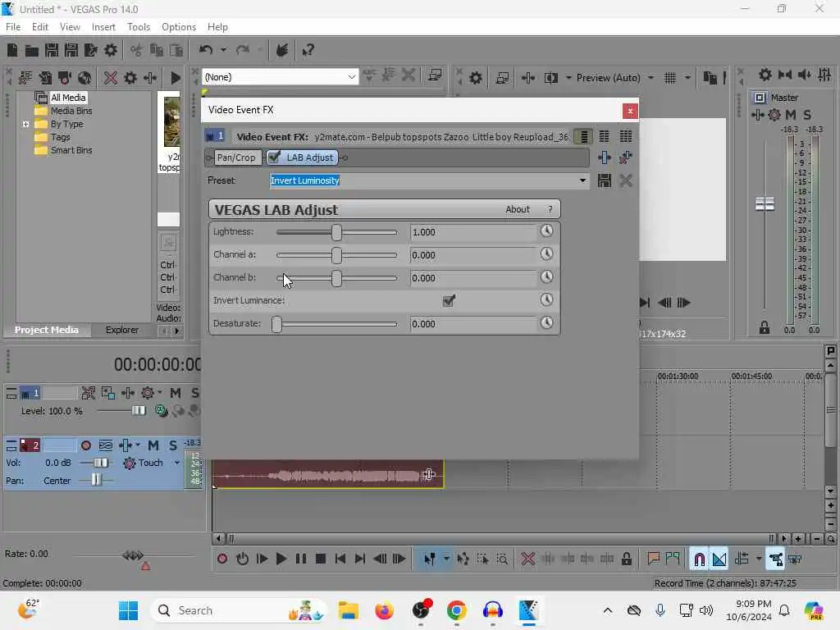Open Preview (Auto) quality dropdown
This screenshot has height=630, width=840.
(x=651, y=78)
